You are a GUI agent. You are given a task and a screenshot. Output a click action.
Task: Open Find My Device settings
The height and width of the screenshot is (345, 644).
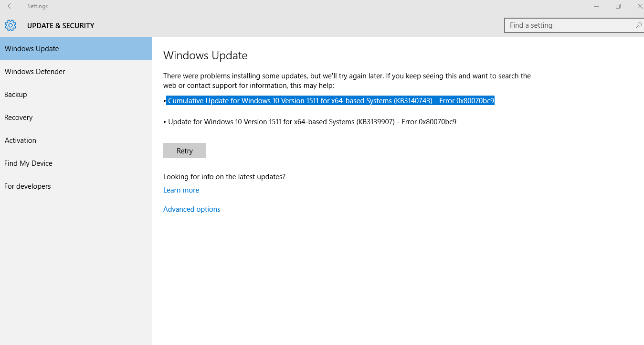[76, 163]
